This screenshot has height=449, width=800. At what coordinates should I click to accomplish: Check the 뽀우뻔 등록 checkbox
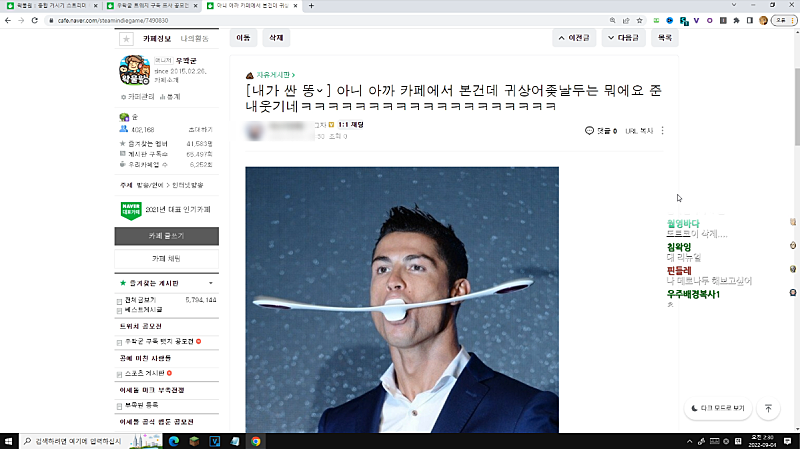point(119,406)
